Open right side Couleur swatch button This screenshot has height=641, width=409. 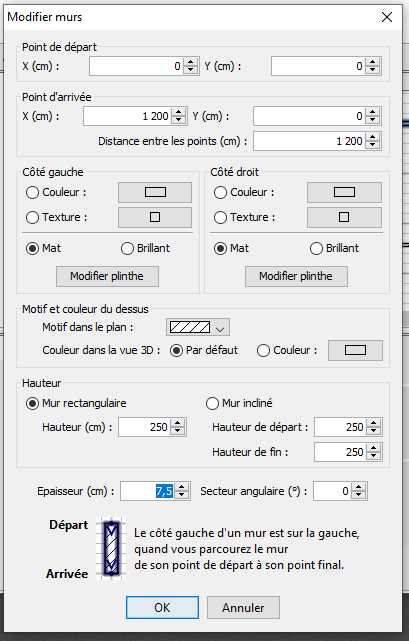[x=344, y=192]
